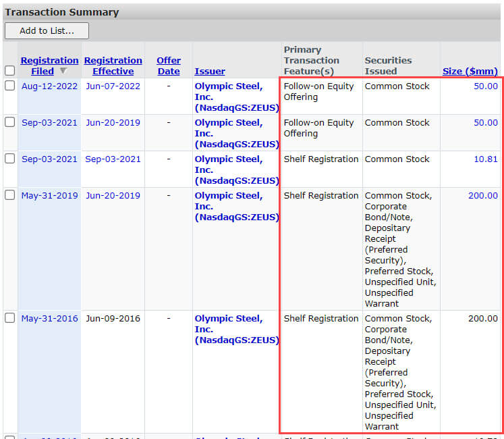This screenshot has height=439, width=504.
Task: Select the Transaction Summary panel title
Action: 62,12
